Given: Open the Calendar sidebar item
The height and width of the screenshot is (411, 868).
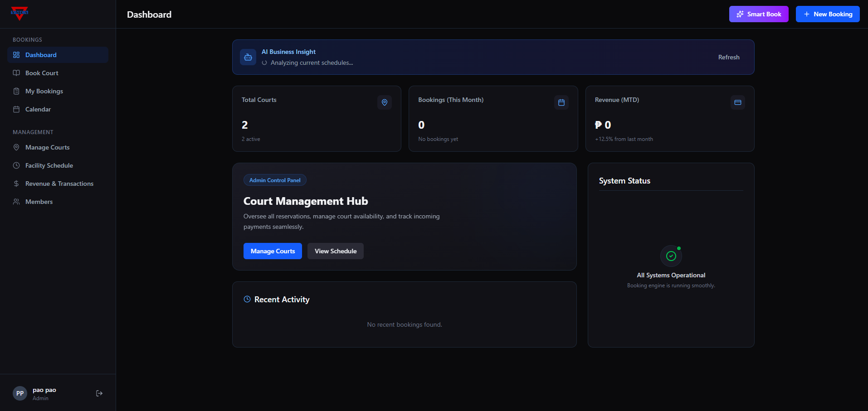Looking at the screenshot, I should coord(58,109).
